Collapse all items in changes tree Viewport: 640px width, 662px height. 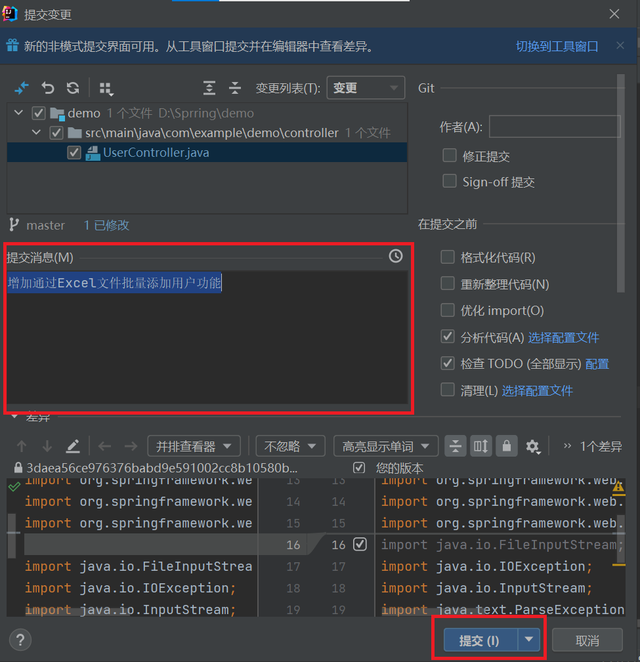tap(235, 88)
